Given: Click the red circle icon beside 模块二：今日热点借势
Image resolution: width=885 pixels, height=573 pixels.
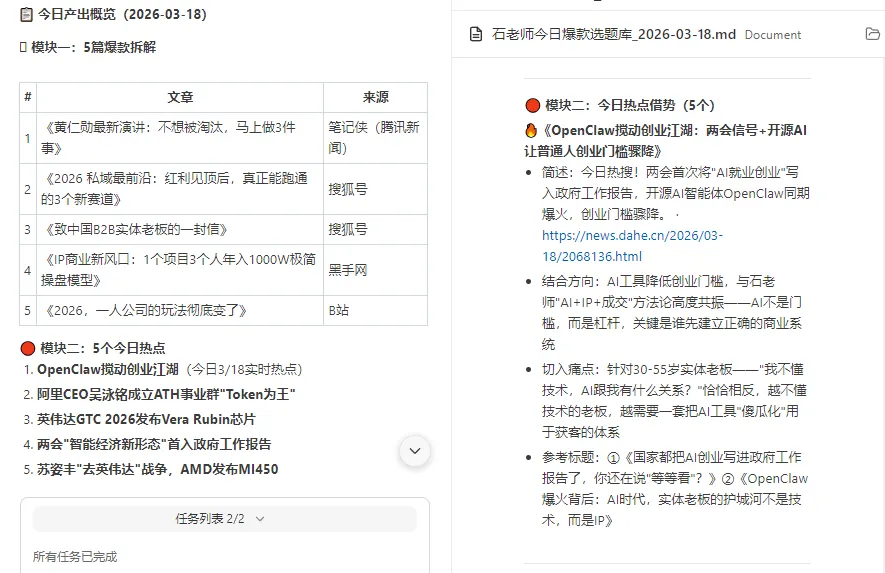Looking at the screenshot, I should click(532, 106).
